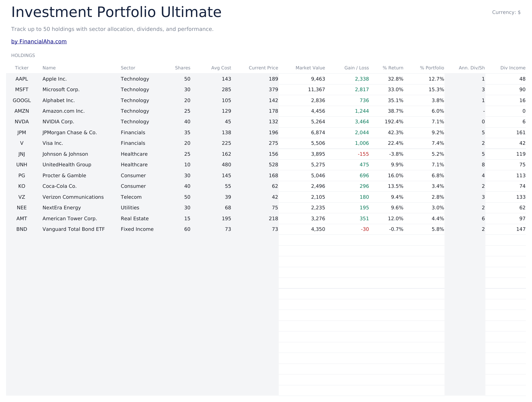
Task: Click the Ann. Div/Sh column header
Action: [x=471, y=68]
